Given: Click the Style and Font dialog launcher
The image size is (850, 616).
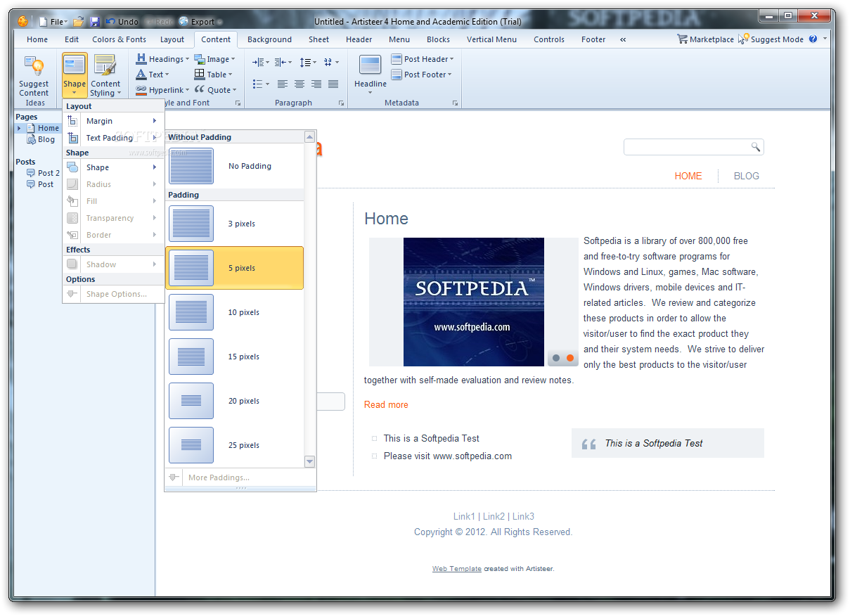Looking at the screenshot, I should [x=238, y=103].
